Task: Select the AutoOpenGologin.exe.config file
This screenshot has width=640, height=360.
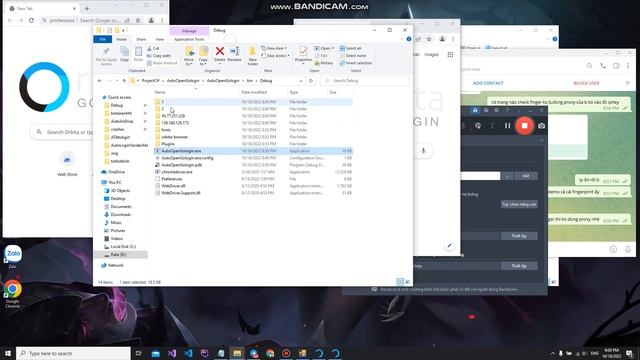Action: click(253, 158)
